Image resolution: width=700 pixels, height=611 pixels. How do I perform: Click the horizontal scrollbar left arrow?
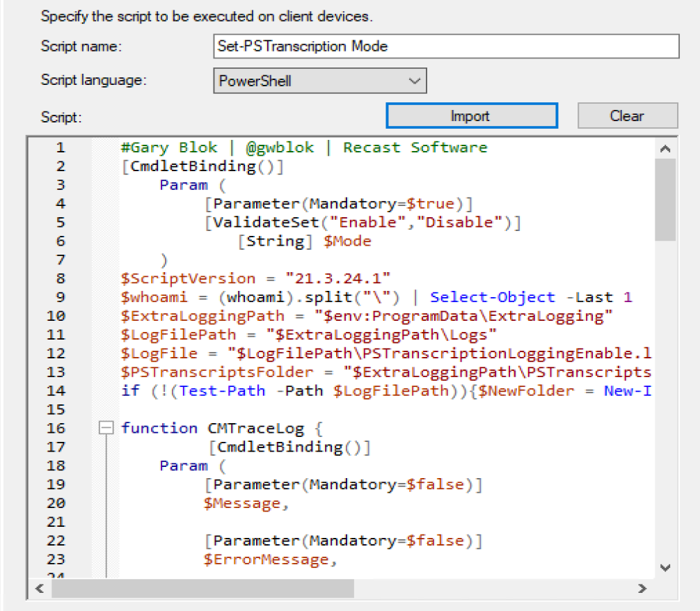pyautogui.click(x=39, y=589)
